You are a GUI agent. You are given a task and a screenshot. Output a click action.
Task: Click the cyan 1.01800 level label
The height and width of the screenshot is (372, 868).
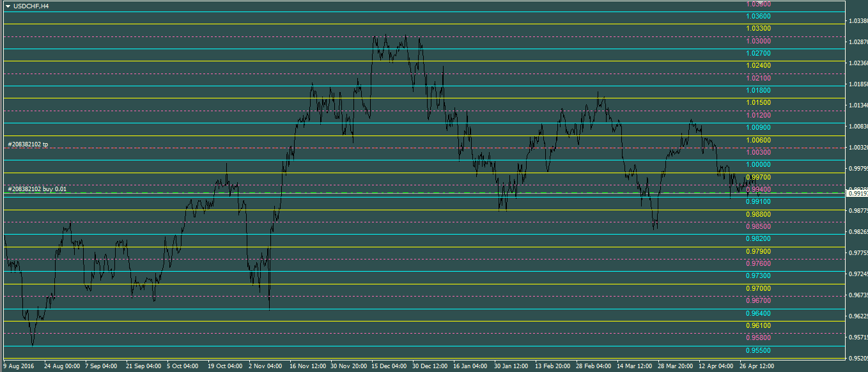(757, 90)
